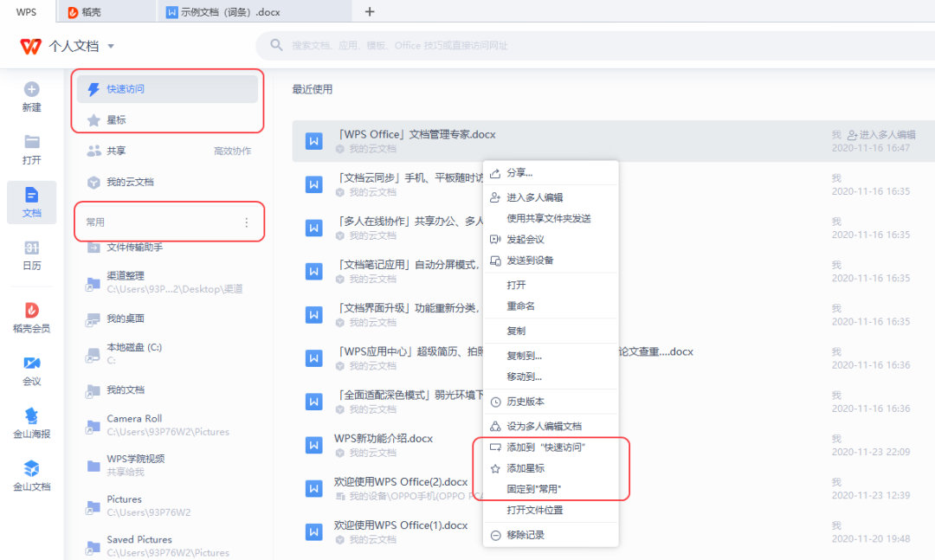Click the 「文档云同步」 file row name
Viewport: 935px width, 560px height.
coord(411,178)
